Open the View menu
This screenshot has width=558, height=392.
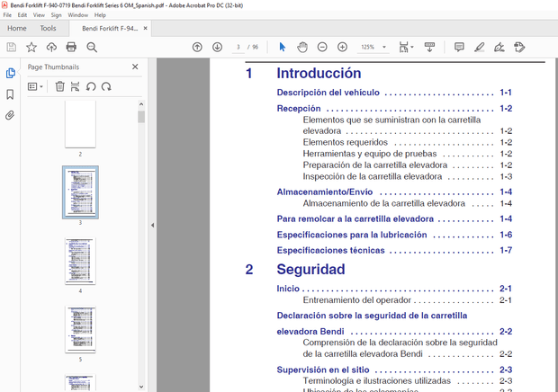(x=39, y=15)
